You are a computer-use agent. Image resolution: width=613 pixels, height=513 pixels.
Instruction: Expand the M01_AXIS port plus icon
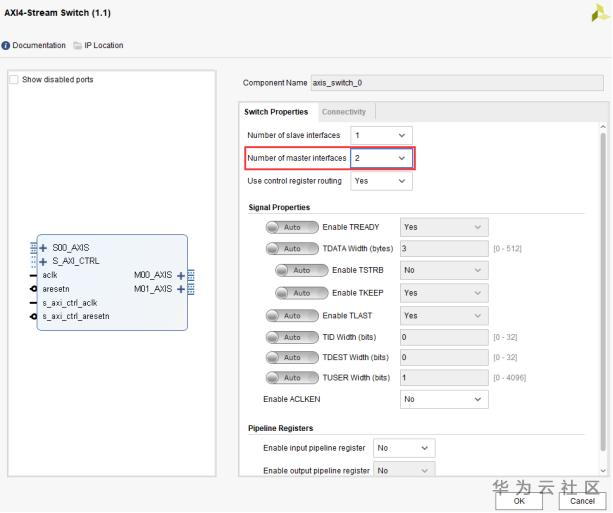(x=180, y=289)
